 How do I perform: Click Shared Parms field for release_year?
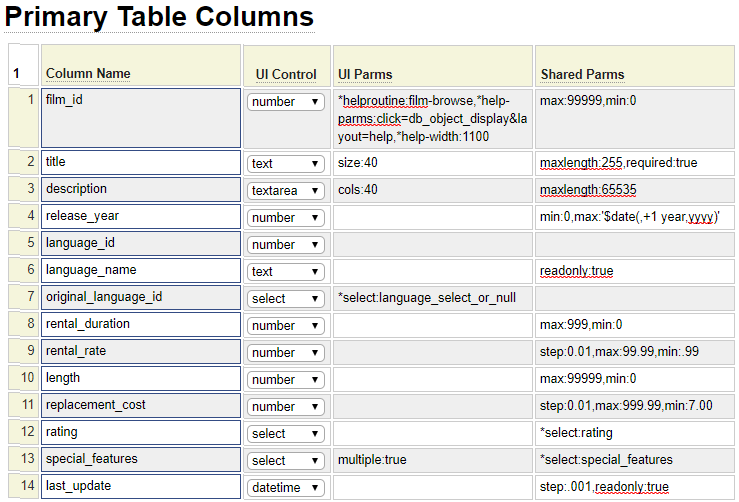click(634, 216)
